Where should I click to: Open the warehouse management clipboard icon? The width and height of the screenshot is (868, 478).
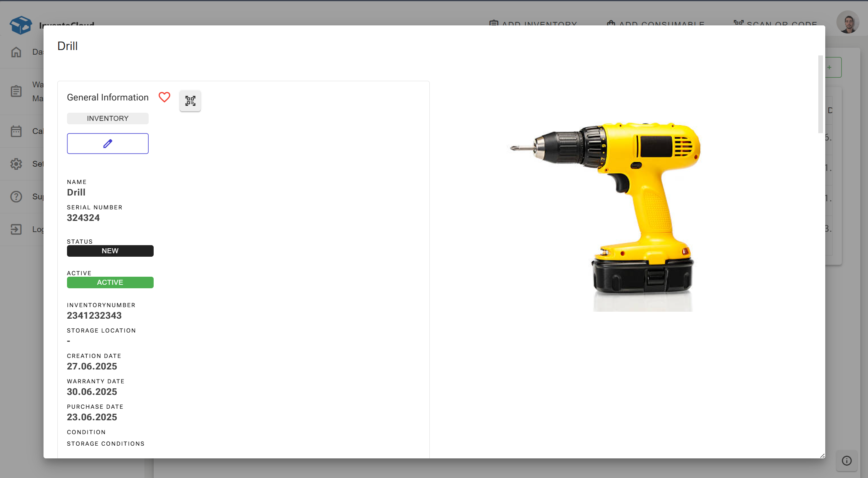16,91
